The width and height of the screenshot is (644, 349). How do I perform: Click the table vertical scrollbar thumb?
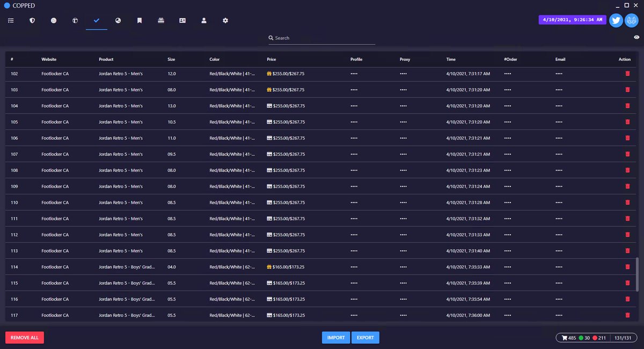click(638, 274)
